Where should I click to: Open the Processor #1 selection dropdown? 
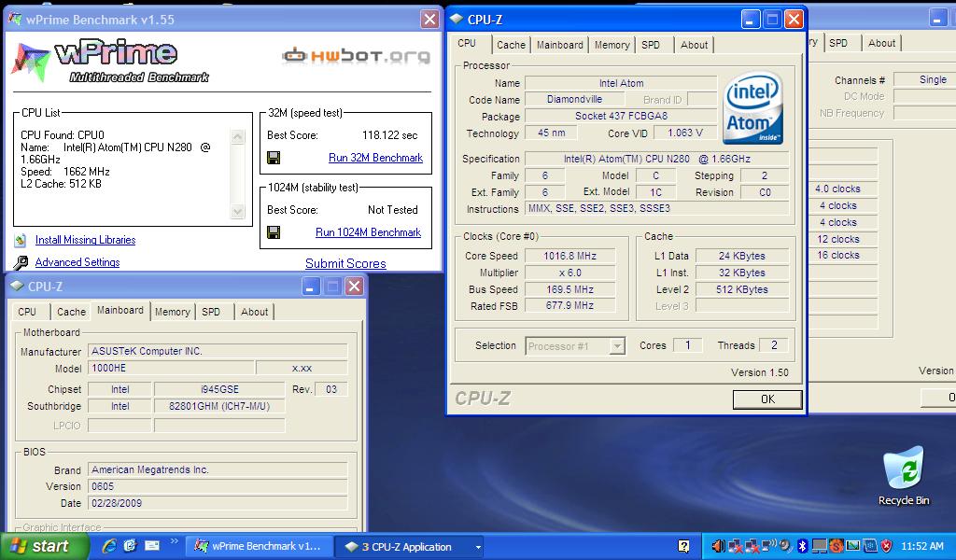[617, 346]
